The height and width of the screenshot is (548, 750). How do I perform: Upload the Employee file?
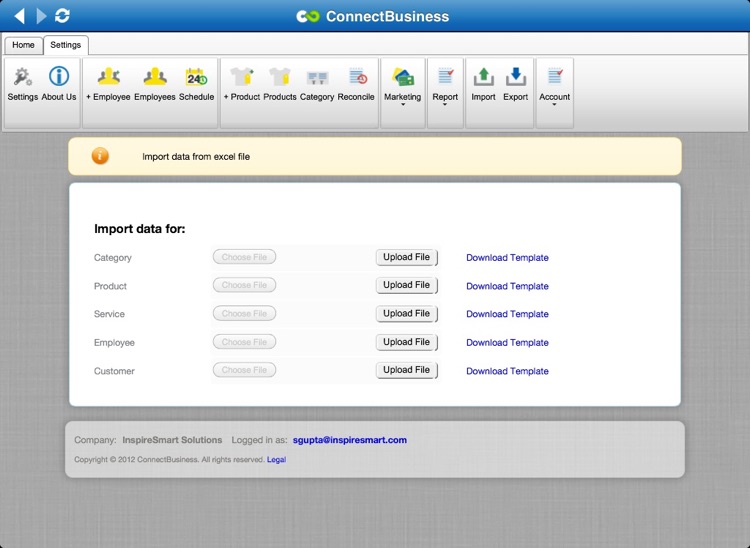[x=407, y=342]
